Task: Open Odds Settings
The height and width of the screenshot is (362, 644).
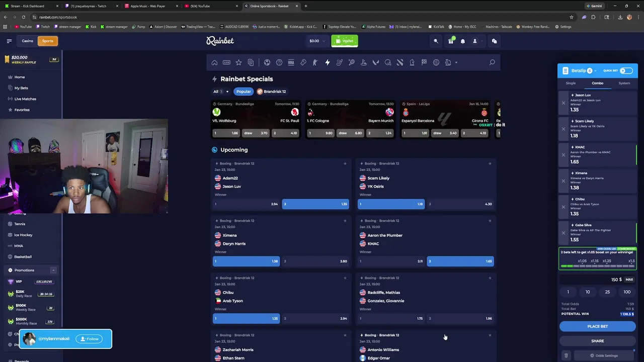Action: 604,355
